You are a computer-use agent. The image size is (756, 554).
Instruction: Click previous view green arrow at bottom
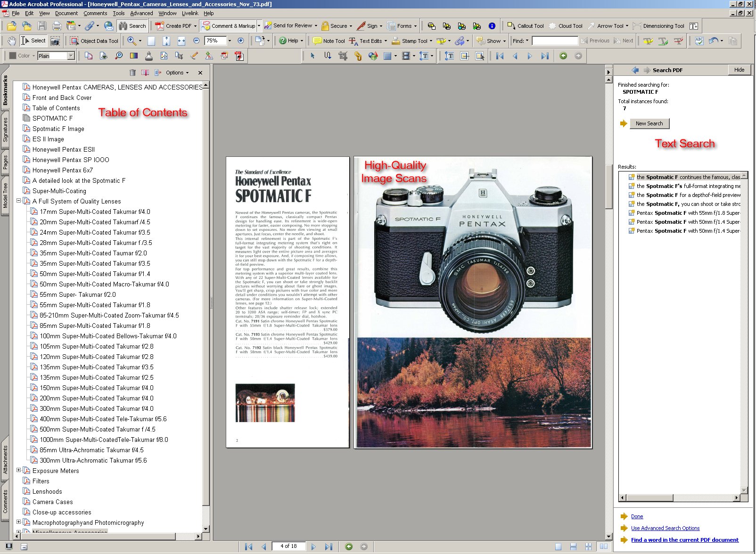(x=349, y=546)
